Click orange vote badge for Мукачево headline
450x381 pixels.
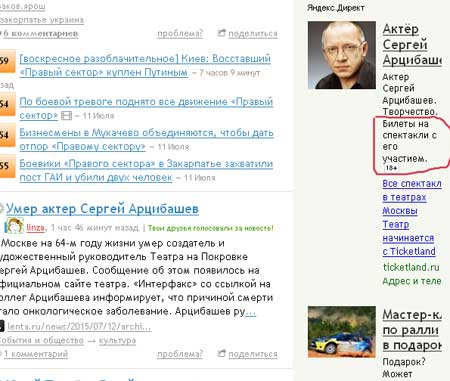(7, 135)
